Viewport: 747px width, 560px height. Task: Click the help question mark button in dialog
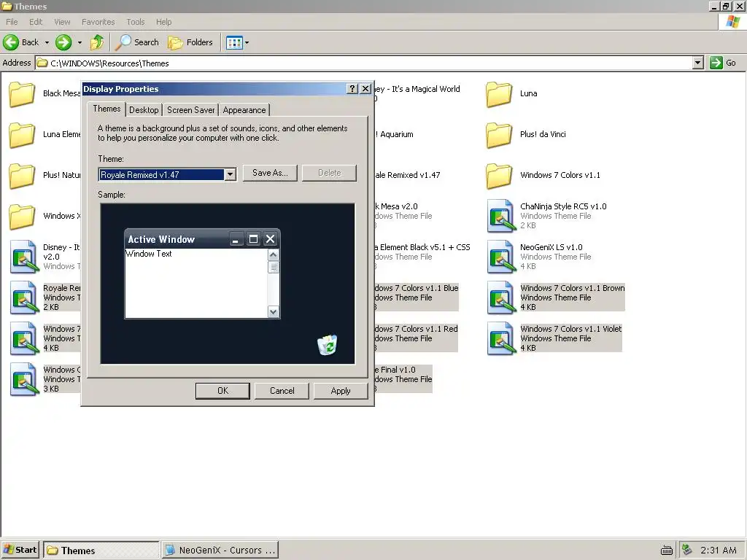(x=352, y=89)
